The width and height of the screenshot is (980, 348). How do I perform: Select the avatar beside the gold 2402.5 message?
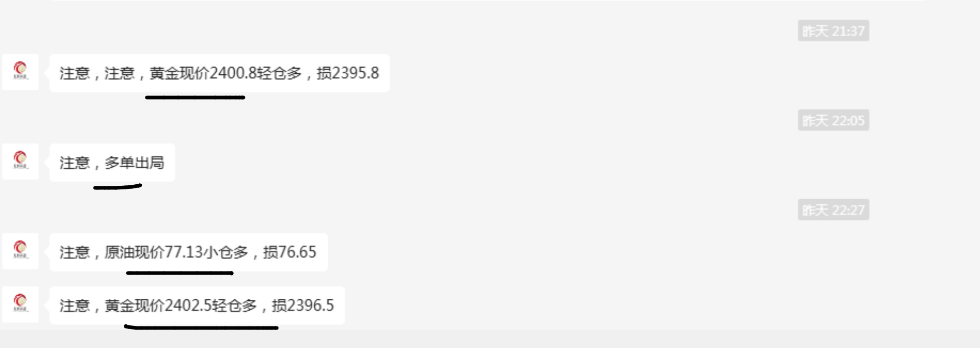coord(21,304)
